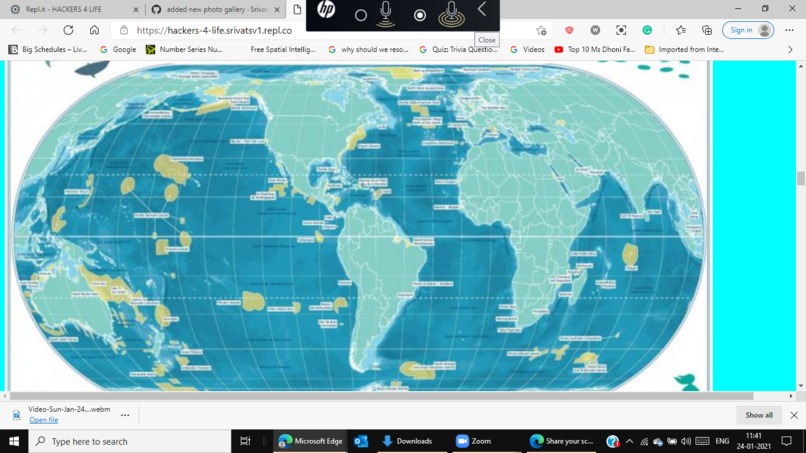Viewport: 806px width, 453px height.
Task: Open Edge settings and more menu
Action: click(x=790, y=30)
